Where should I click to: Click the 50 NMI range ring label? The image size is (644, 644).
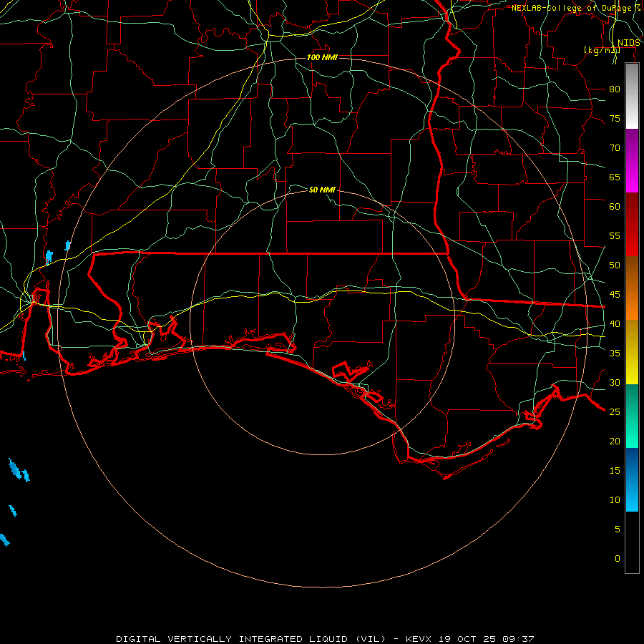point(322,190)
